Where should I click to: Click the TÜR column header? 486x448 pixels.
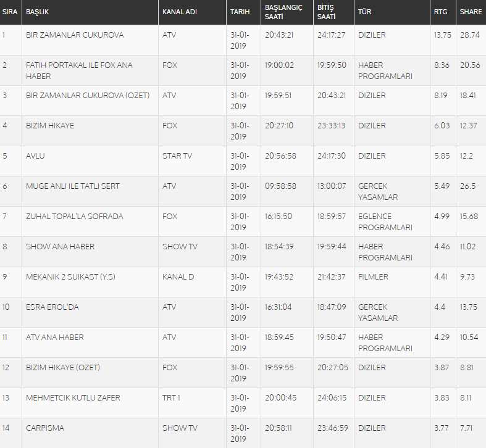click(364, 12)
